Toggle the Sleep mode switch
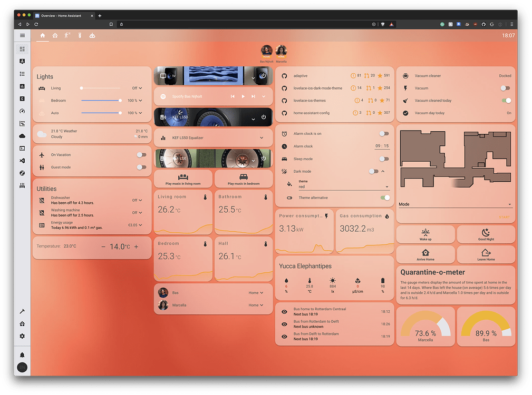Image resolution: width=532 pixels, height=395 pixels. coord(384,159)
